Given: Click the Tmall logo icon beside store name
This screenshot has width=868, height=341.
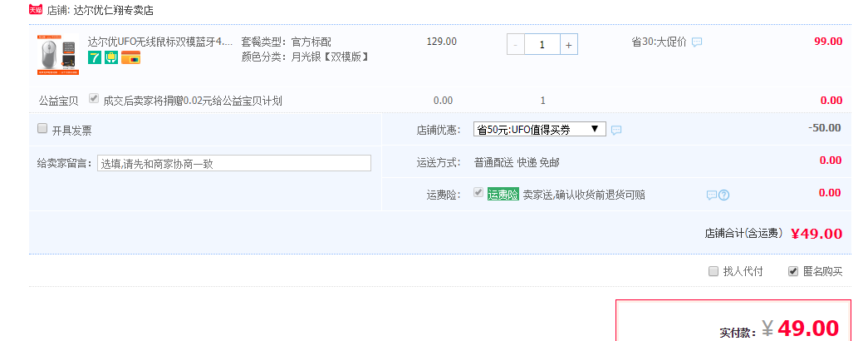Looking at the screenshot, I should coord(36,9).
